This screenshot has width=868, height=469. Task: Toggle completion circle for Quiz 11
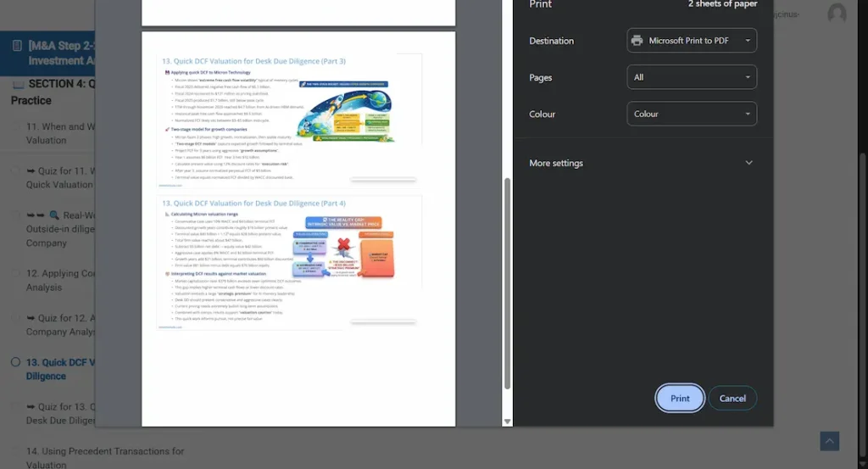(14, 170)
